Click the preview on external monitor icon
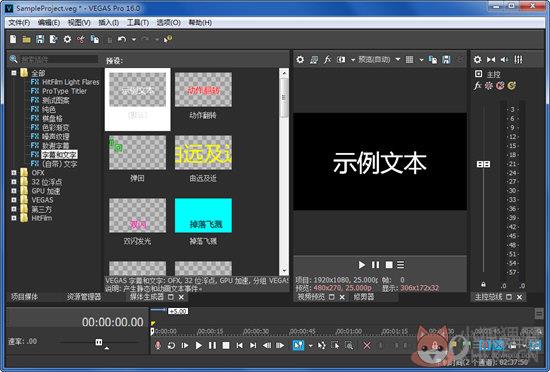This screenshot has width=550, height=372. (314, 60)
